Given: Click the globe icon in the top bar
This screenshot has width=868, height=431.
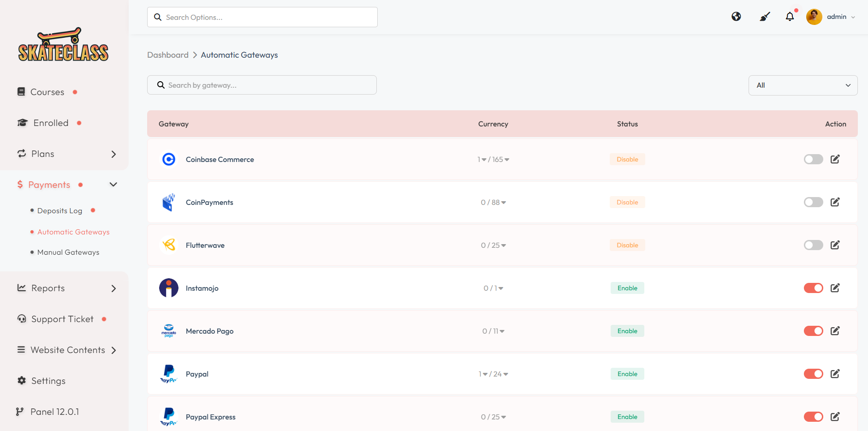Looking at the screenshot, I should (x=736, y=17).
